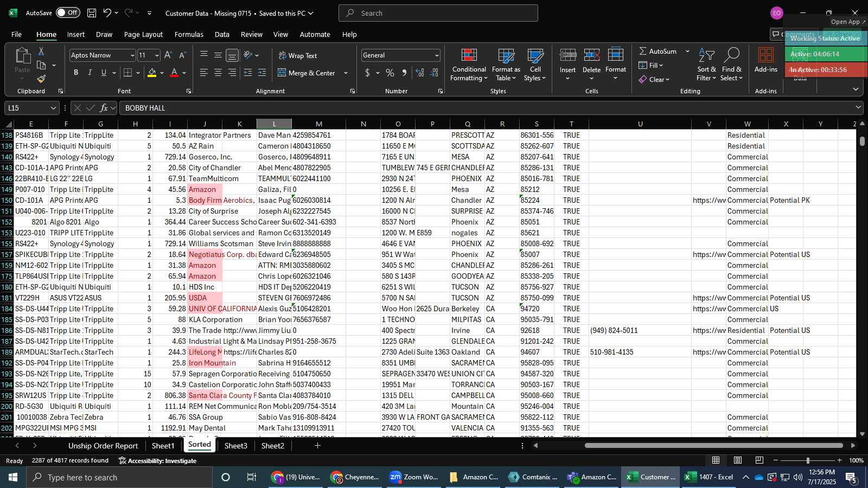
Task: Open font size dropdown
Action: pyautogui.click(x=157, y=55)
